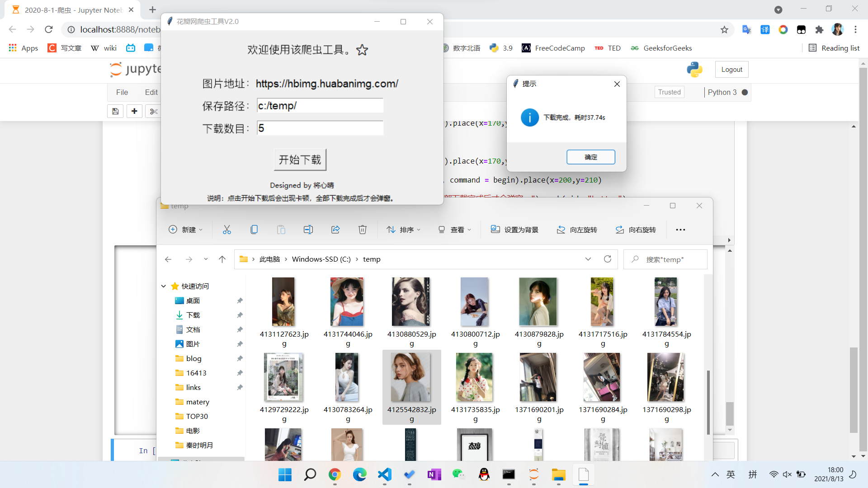Viewport: 868px width, 488px height.
Task: Click 开始下载 button in crawler tool
Action: click(300, 160)
